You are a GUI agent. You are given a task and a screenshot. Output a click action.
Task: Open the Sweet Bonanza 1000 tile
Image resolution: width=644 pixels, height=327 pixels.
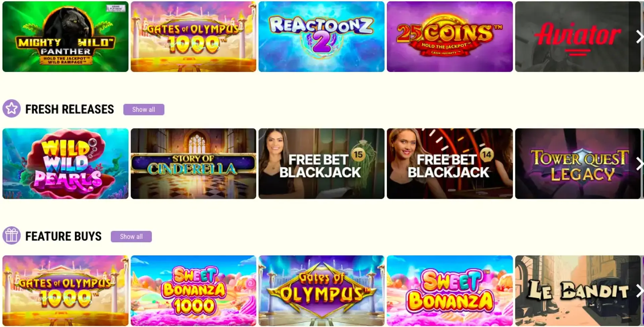[x=194, y=290]
